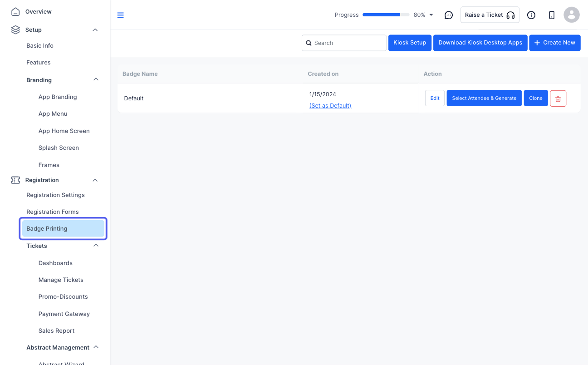Image resolution: width=588 pixels, height=365 pixels.
Task: Click the info circle icon
Action: [x=531, y=15]
